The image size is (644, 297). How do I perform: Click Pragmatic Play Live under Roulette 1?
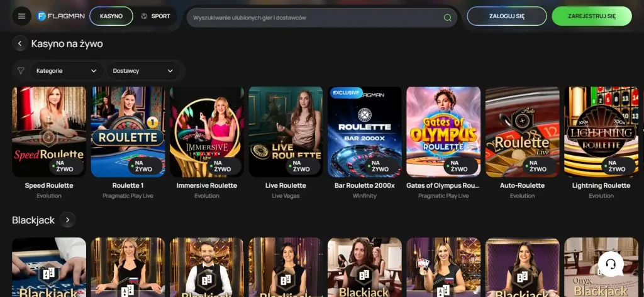click(x=128, y=196)
